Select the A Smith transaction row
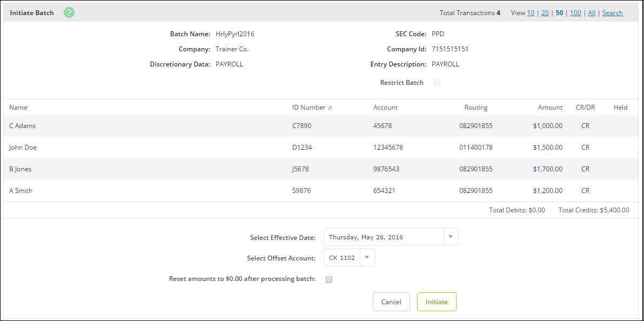 coord(321,191)
